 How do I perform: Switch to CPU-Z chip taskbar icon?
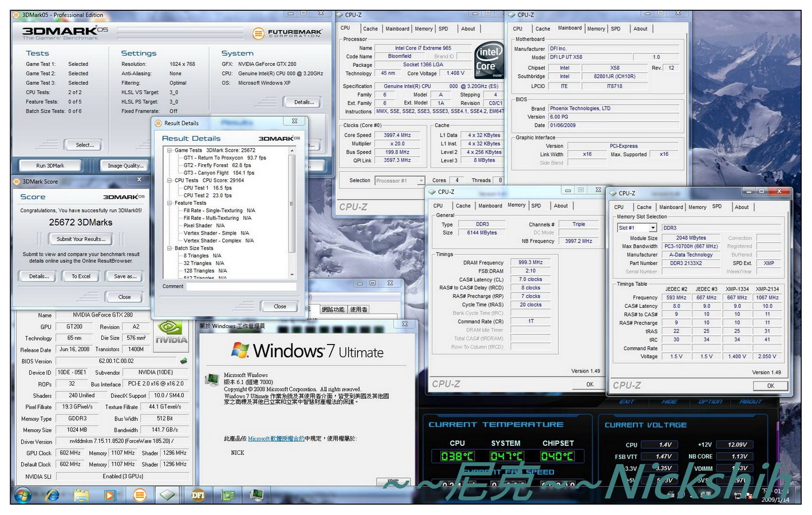click(x=168, y=494)
